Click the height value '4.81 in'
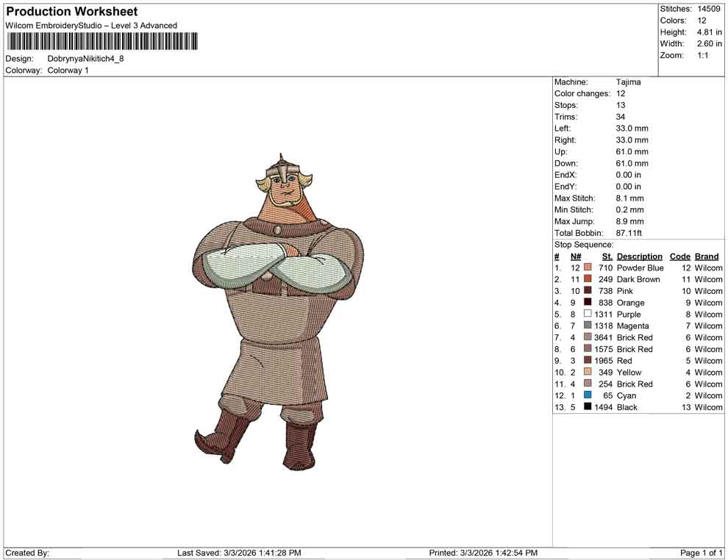Viewport: 728px width, 560px height. pyautogui.click(x=709, y=32)
